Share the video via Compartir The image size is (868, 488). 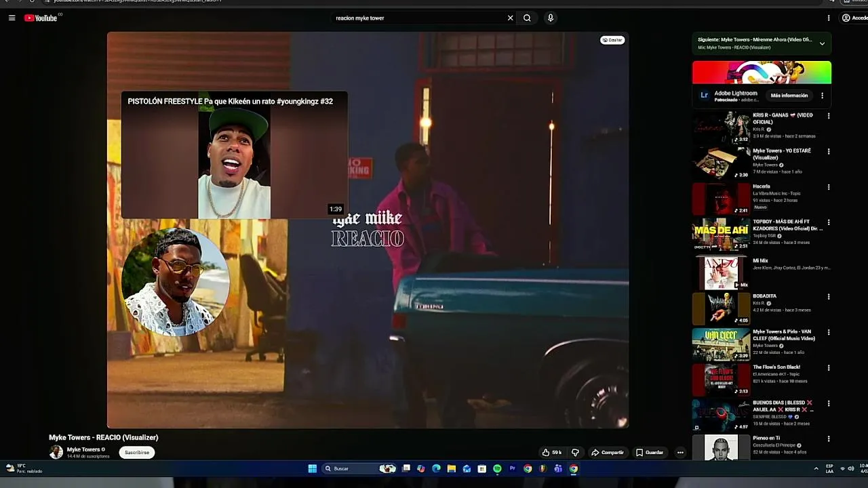point(607,452)
